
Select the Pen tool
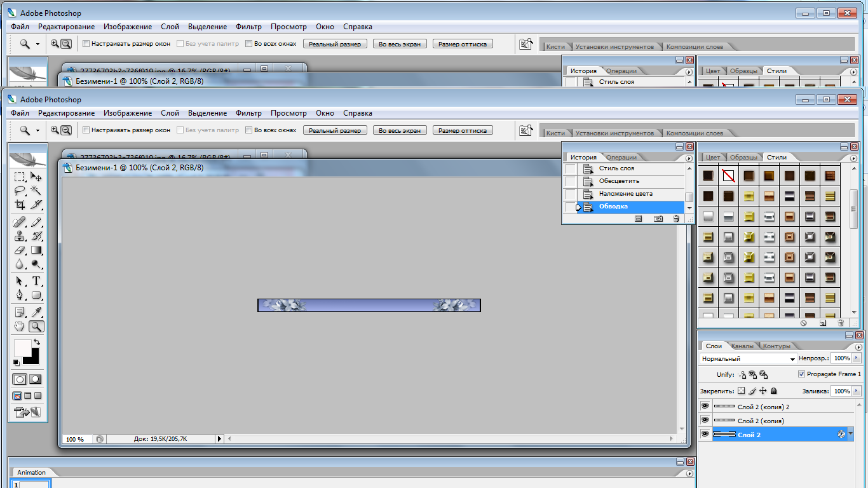tap(20, 295)
